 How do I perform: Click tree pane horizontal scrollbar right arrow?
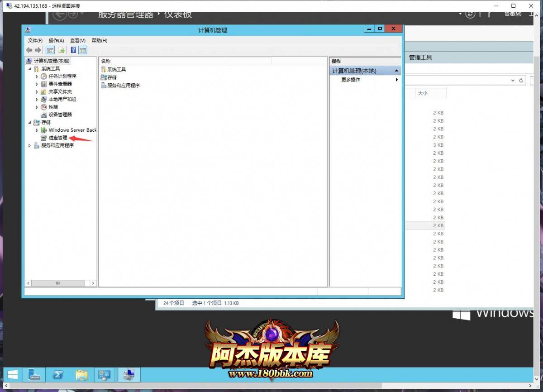93,283
